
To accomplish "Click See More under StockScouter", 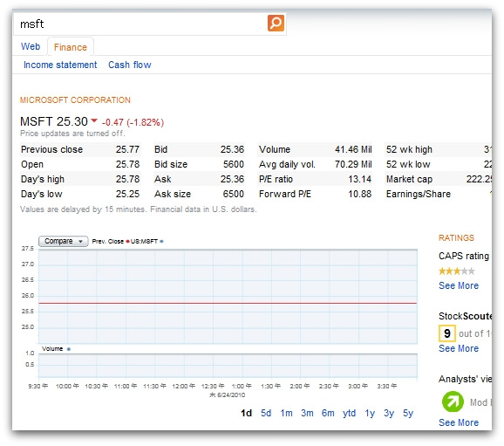I will (459, 348).
